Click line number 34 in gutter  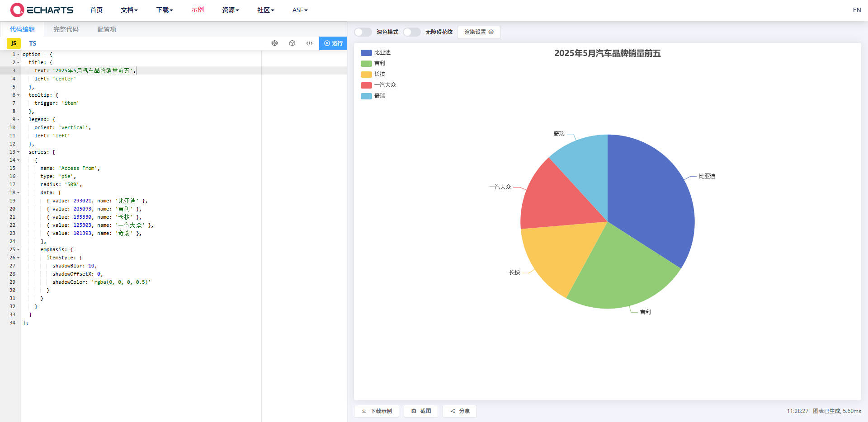(12, 323)
